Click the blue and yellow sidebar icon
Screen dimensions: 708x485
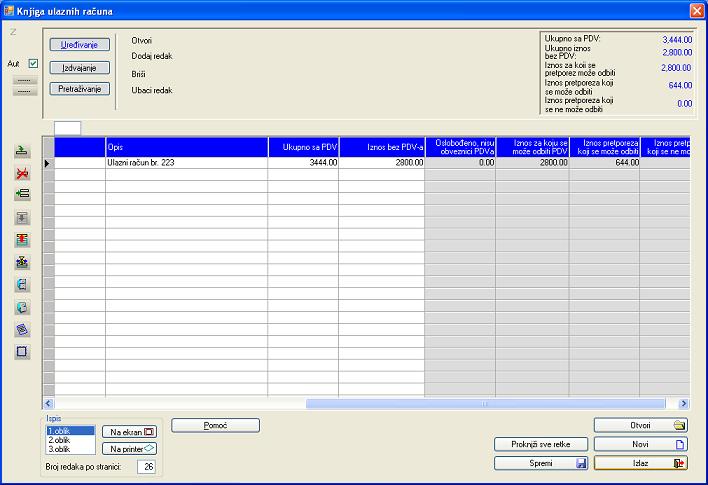coord(22,262)
